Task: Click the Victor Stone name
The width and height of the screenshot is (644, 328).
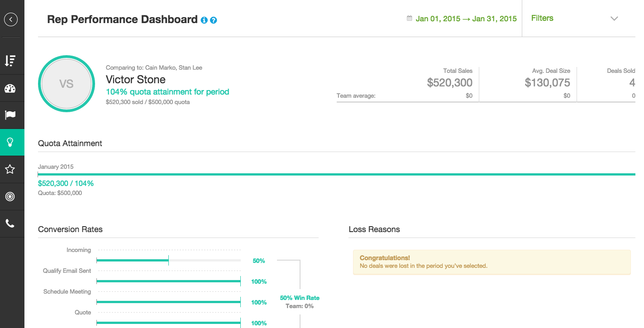Action: pyautogui.click(x=136, y=80)
